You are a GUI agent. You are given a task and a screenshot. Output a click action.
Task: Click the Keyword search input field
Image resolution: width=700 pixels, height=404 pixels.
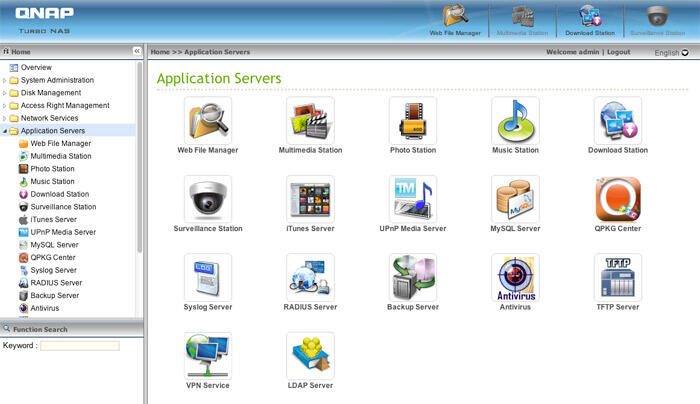pyautogui.click(x=79, y=346)
